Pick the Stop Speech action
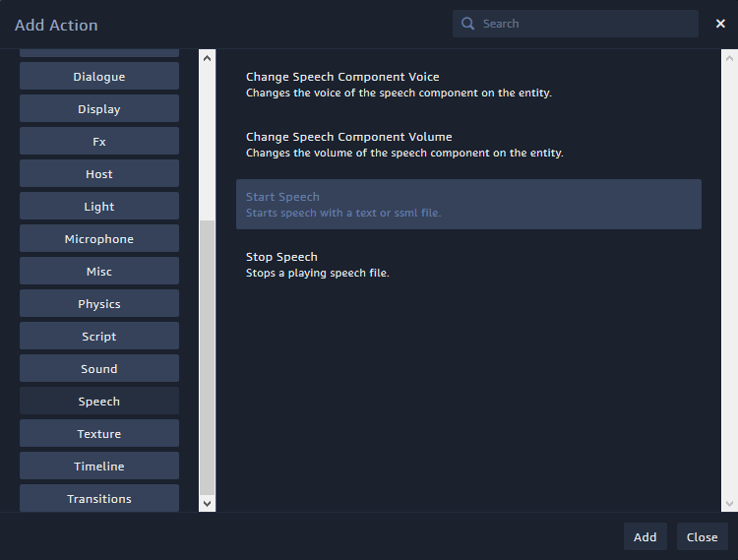The height and width of the screenshot is (560, 738). tap(468, 265)
